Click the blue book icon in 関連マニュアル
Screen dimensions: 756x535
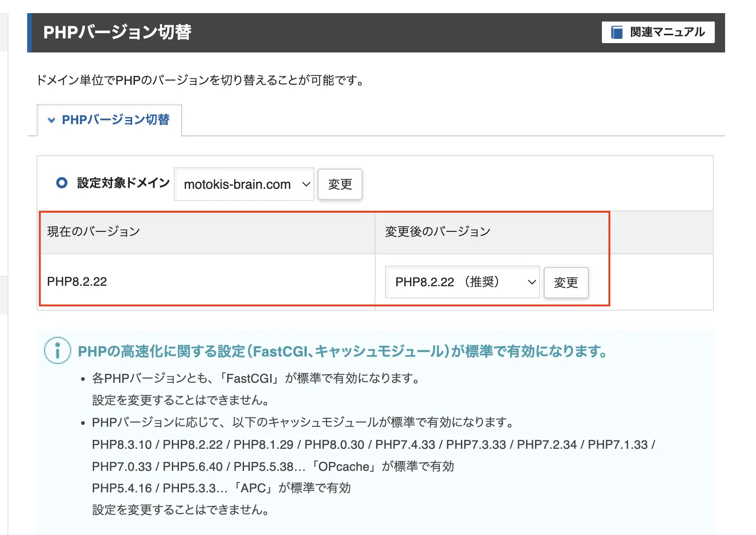pyautogui.click(x=617, y=32)
